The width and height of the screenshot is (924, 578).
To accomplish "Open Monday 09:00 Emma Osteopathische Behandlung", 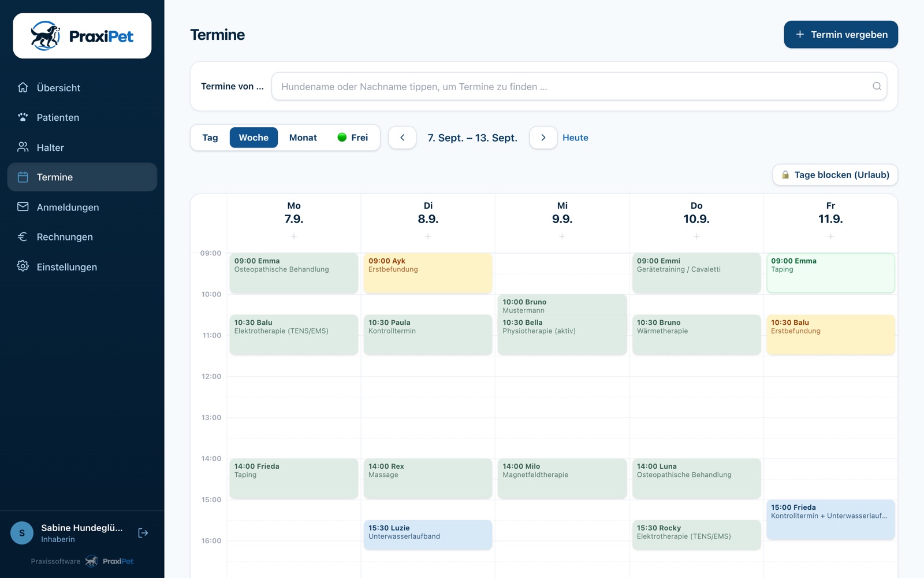I will pyautogui.click(x=294, y=273).
